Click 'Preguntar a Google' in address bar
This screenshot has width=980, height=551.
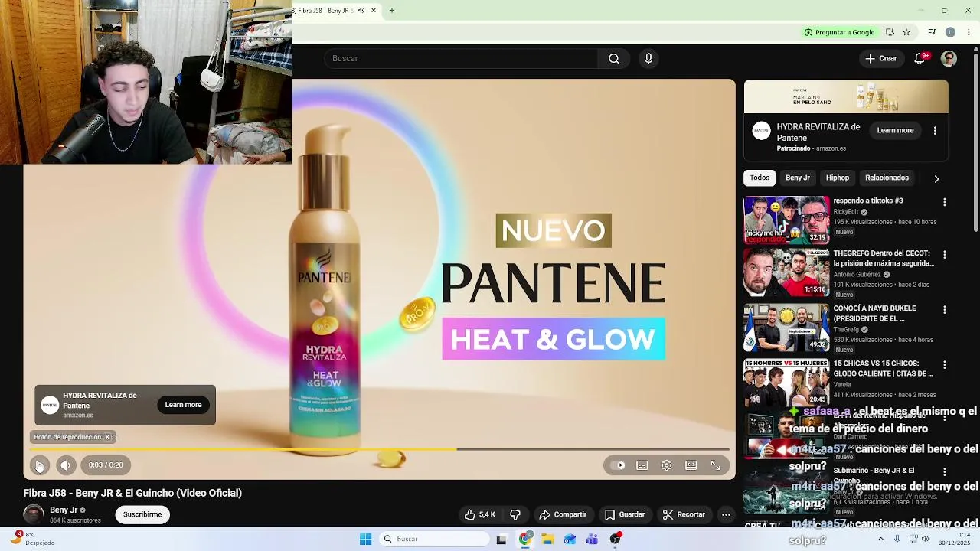pyautogui.click(x=839, y=32)
